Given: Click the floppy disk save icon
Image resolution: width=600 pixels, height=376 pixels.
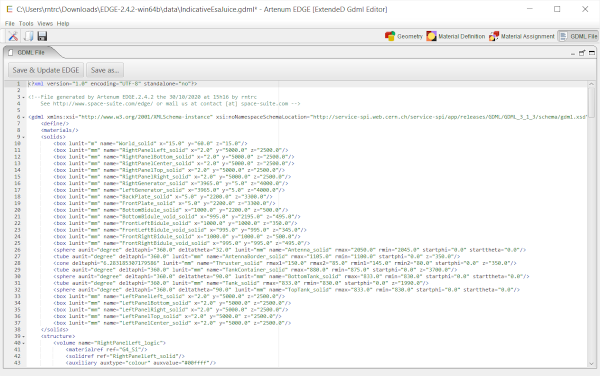Looking at the screenshot, I should pyautogui.click(x=42, y=36).
